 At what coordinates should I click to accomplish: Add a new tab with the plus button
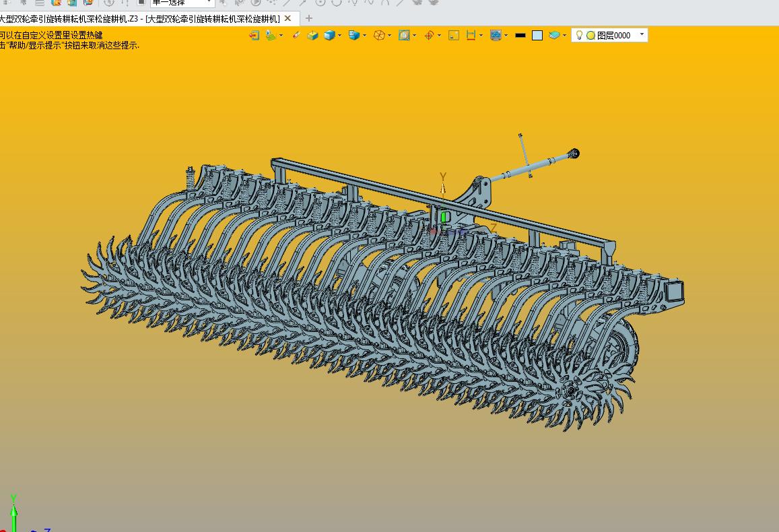click(308, 18)
